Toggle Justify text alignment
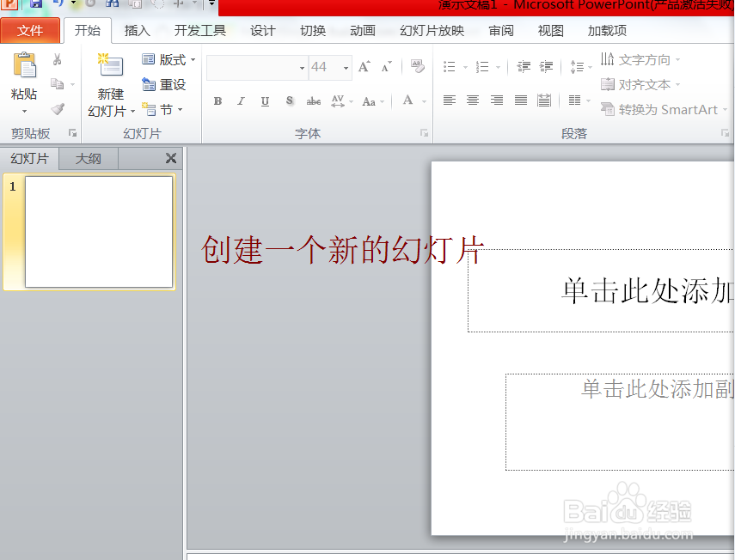Screen dimensions: 735x560 click(x=521, y=100)
